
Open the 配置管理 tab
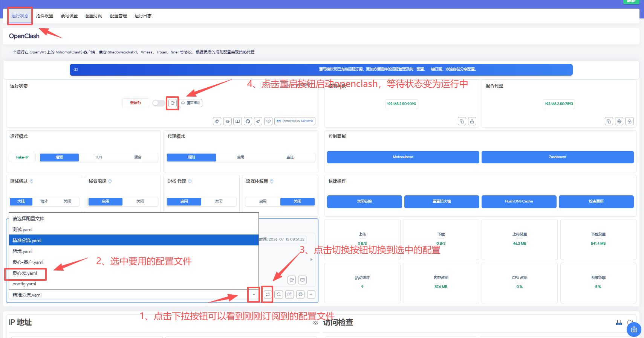coord(118,16)
